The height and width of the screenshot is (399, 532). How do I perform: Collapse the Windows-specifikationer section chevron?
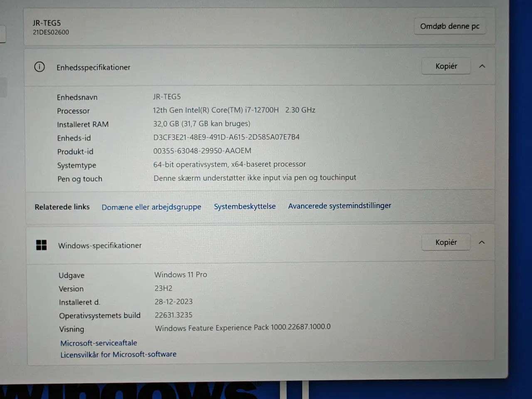pyautogui.click(x=482, y=242)
